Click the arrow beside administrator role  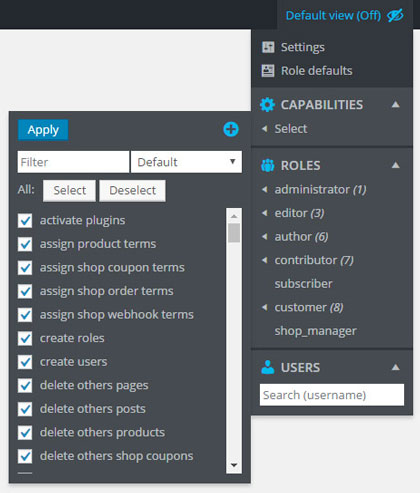coord(265,189)
